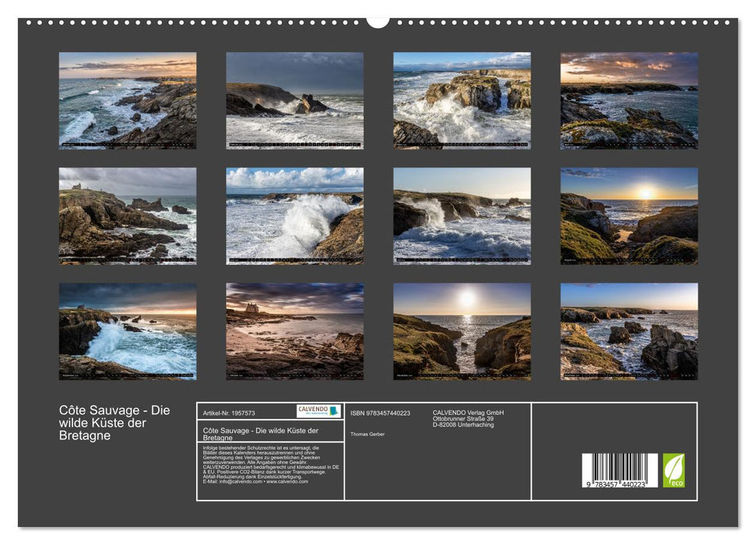This screenshot has height=545, width=756.
Task: Select the Artikel-Nr. 1957573 label
Action: pyautogui.click(x=228, y=413)
